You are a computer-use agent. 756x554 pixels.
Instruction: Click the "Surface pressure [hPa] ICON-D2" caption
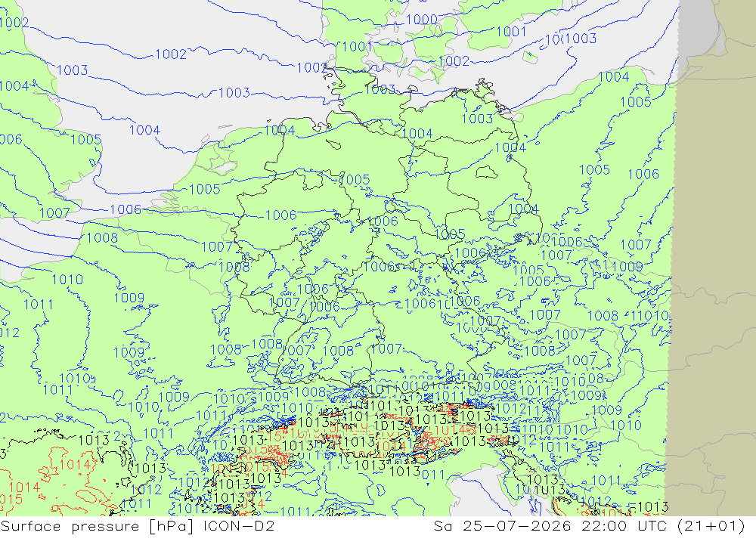click(x=138, y=525)
